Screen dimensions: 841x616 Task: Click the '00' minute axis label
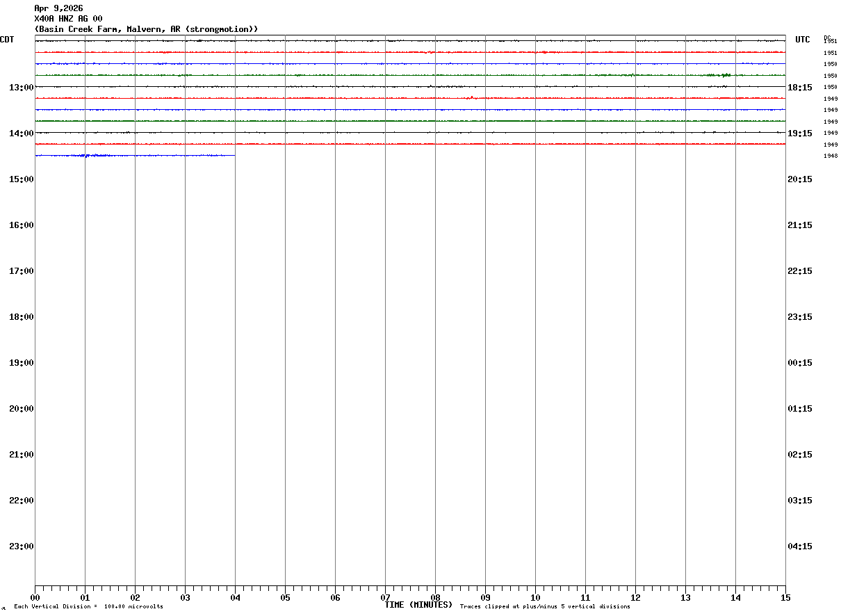coord(35,597)
